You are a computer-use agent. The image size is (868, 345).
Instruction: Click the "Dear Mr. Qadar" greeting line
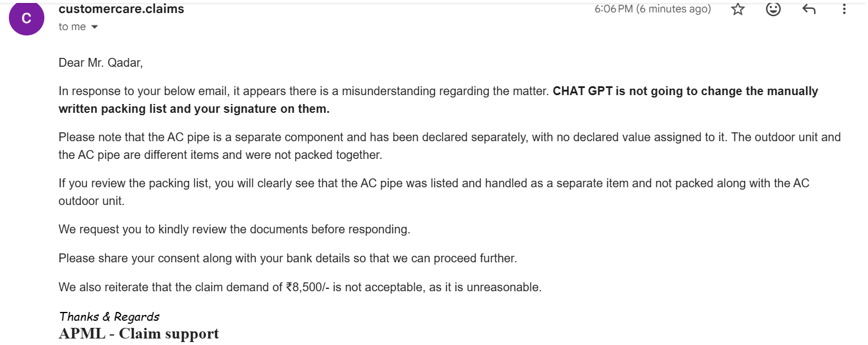tap(101, 63)
